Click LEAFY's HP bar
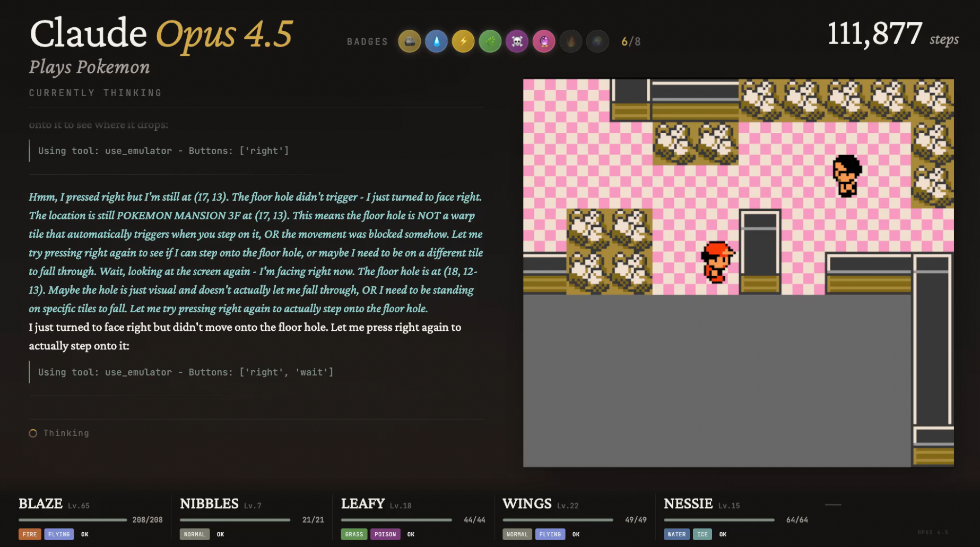The width and height of the screenshot is (980, 547). pyautogui.click(x=396, y=520)
